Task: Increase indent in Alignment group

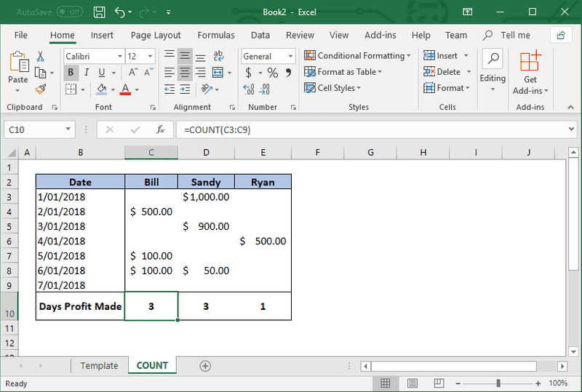Action: tap(185, 89)
